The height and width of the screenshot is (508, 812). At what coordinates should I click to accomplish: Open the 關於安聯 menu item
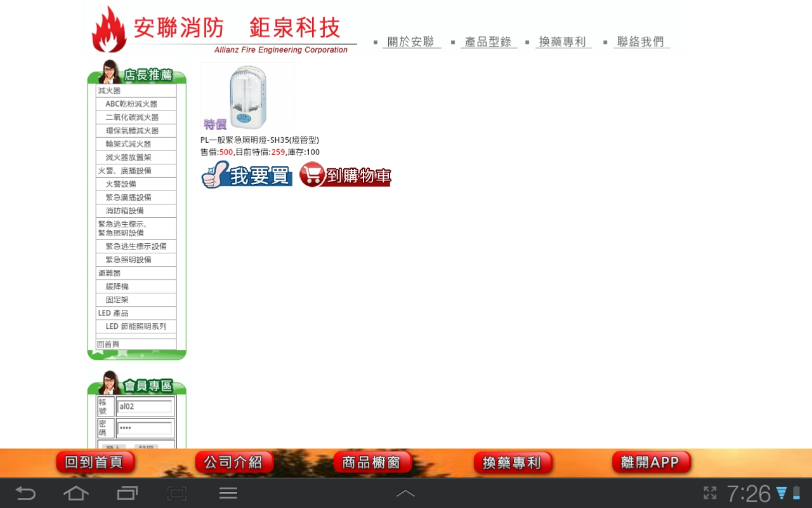tap(411, 42)
